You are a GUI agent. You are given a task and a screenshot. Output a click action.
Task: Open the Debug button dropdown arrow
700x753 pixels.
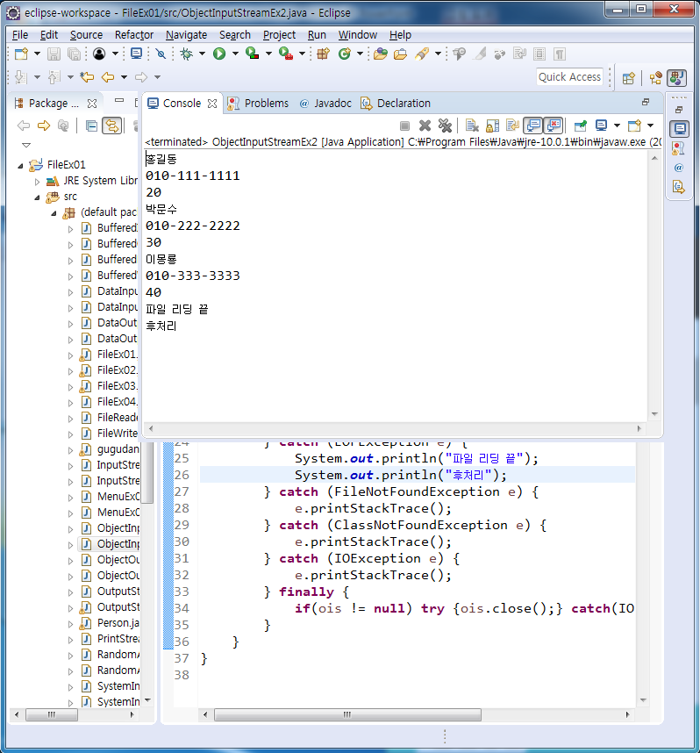[x=202, y=54]
